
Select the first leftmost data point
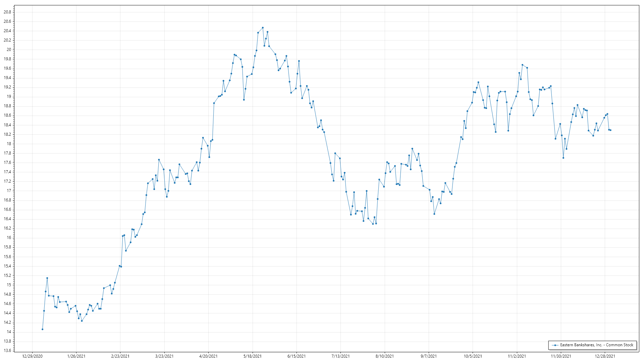(42, 329)
